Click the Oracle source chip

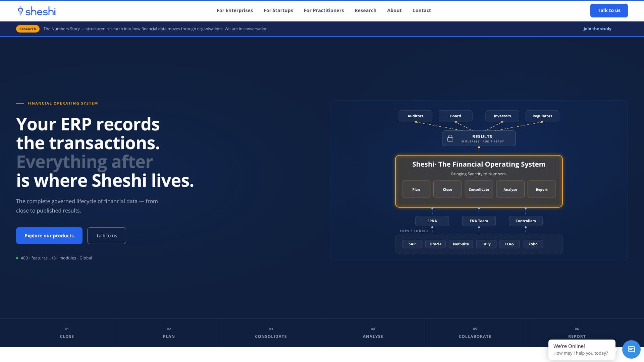pos(435,244)
